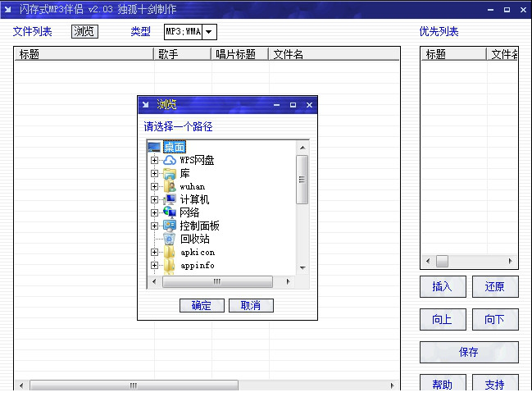Sort file list by 文件名 column header

[334, 54]
